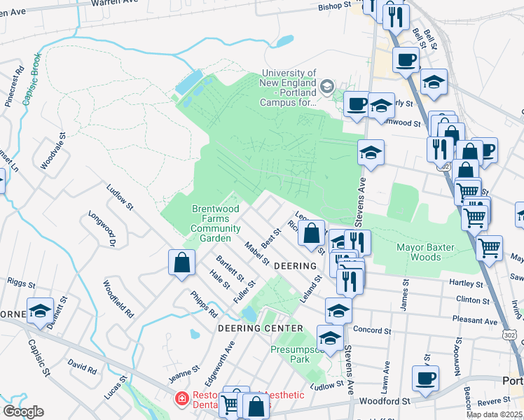524x420 pixels.
Task: Click the school marker right of Bell St
Action: (434, 83)
